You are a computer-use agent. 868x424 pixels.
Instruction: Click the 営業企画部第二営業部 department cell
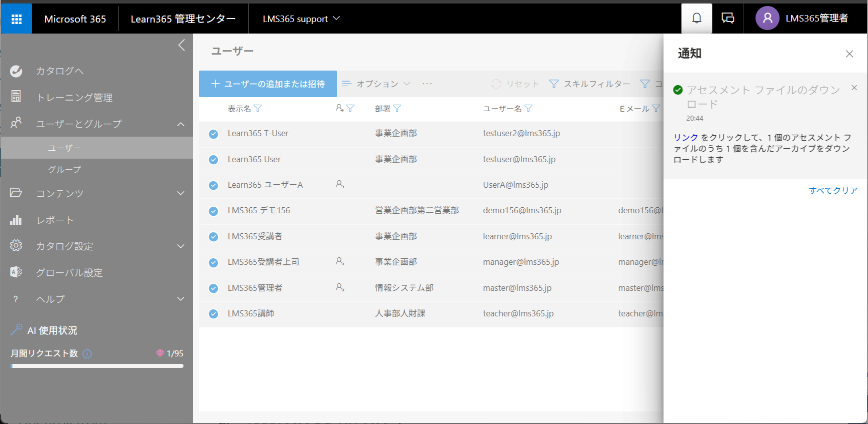pyautogui.click(x=417, y=210)
